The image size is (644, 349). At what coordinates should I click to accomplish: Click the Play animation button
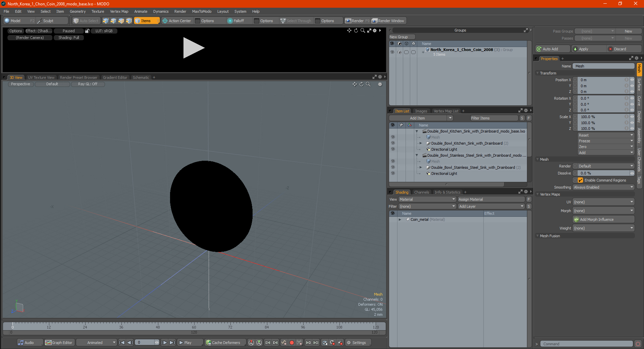(190, 343)
